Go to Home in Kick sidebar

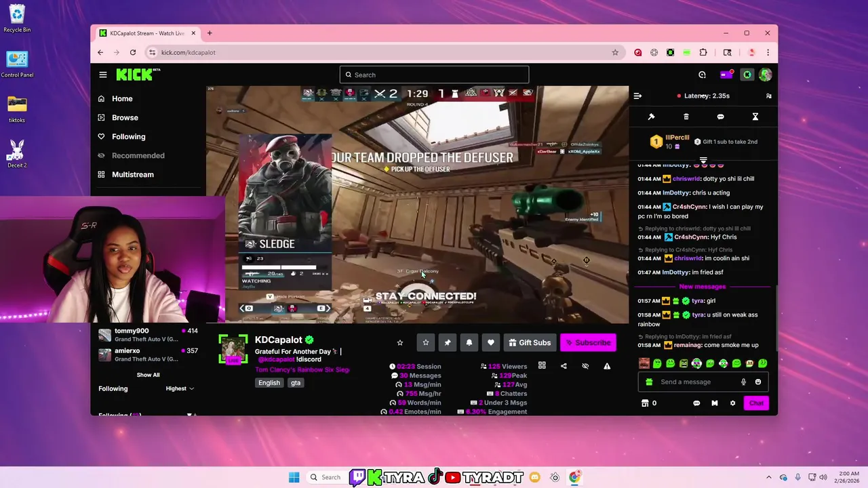[122, 98]
